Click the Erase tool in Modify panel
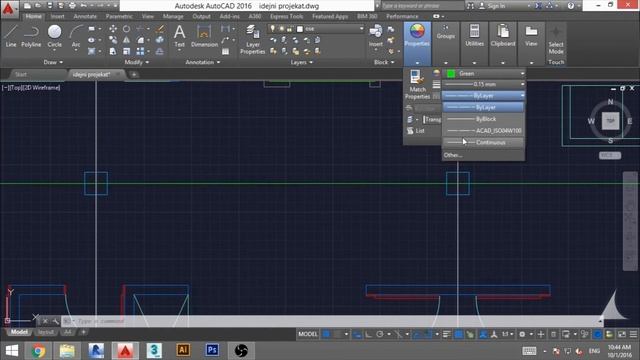Screen dimensions: 640x360 pyautogui.click(x=160, y=29)
